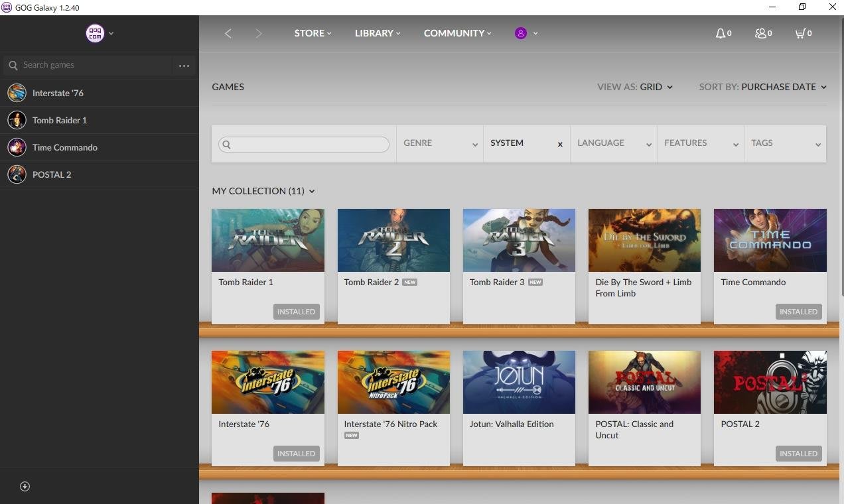Click the Installed badge on Time Commando
This screenshot has width=844, height=504.
[x=798, y=312]
